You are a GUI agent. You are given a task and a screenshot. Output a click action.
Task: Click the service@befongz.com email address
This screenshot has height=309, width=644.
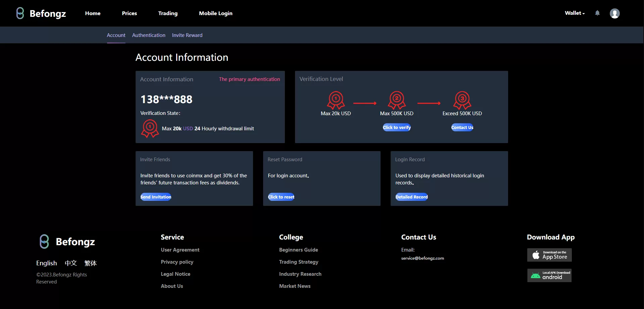[423, 258]
